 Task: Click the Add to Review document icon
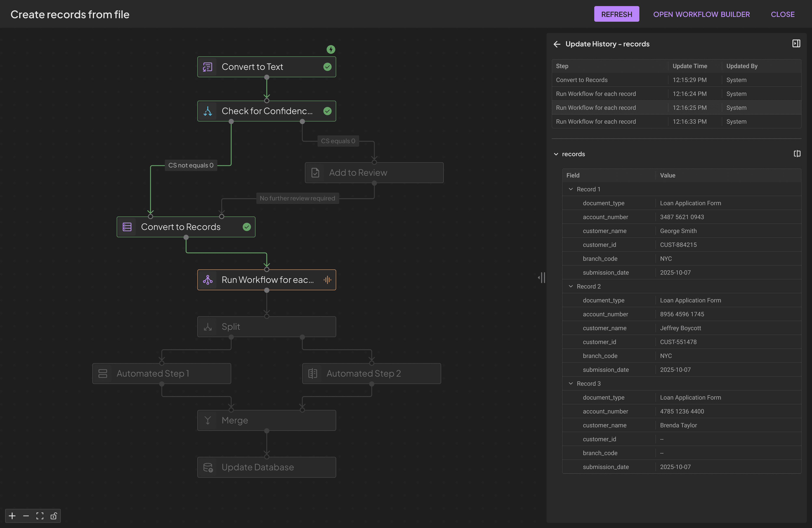point(315,173)
